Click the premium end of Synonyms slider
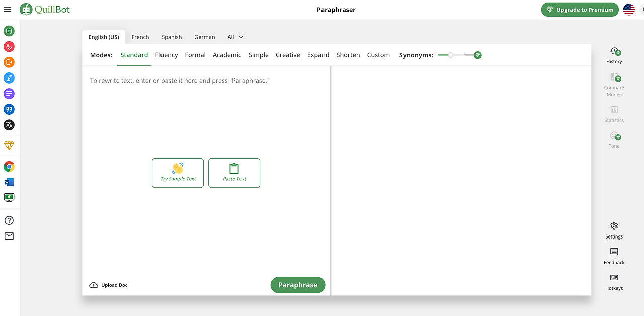 (478, 55)
